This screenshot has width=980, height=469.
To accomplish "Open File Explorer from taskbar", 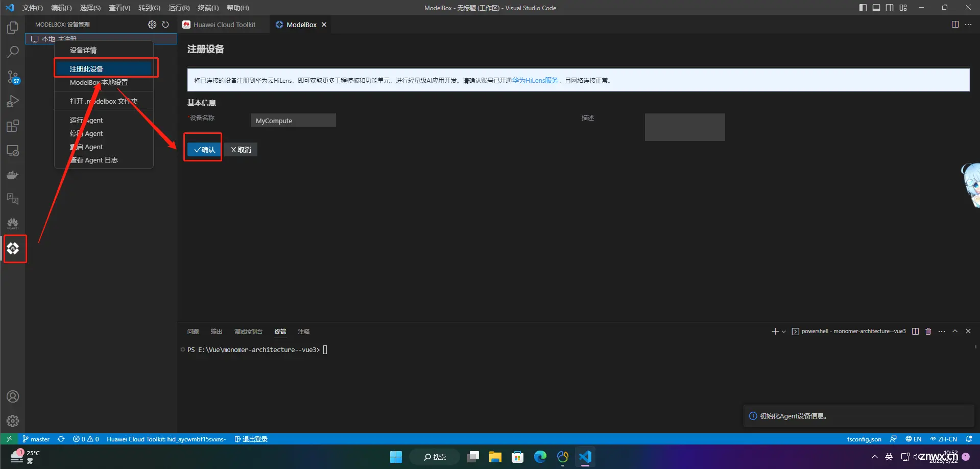I will [x=495, y=457].
